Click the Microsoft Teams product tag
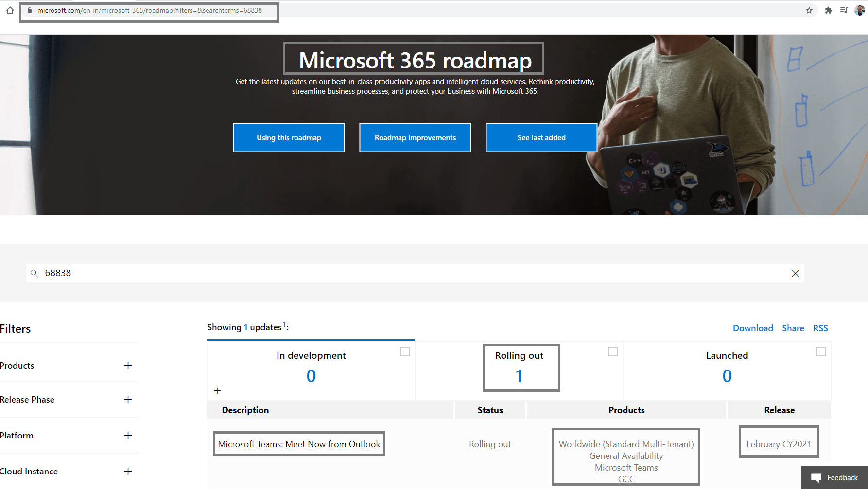The width and height of the screenshot is (868, 489). click(x=626, y=468)
